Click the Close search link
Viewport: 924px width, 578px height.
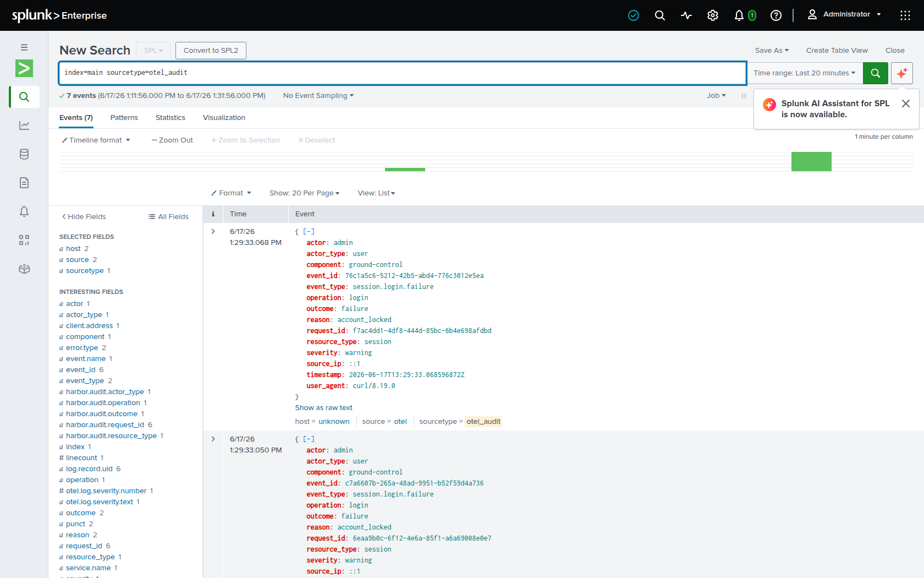click(895, 51)
